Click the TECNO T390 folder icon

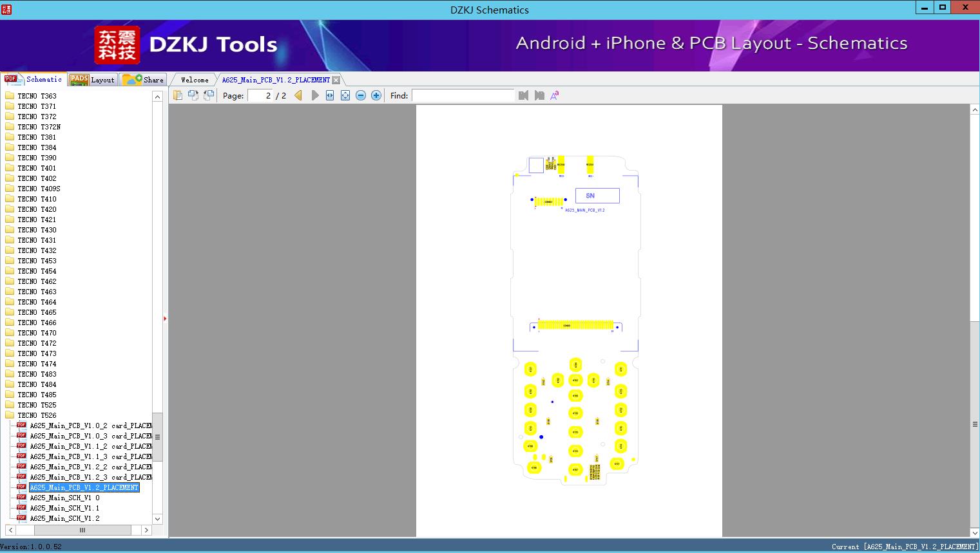[x=10, y=158]
